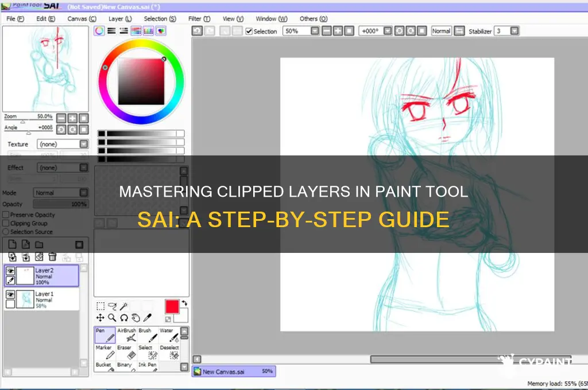Choose the Deselect eraser tool
The width and height of the screenshot is (588, 390).
169,352
